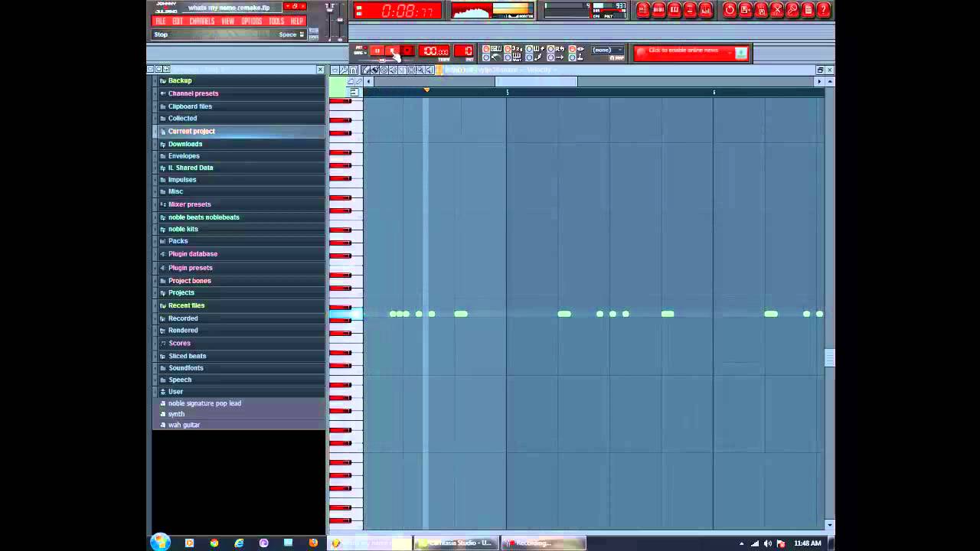Click to enable online news

click(x=683, y=51)
